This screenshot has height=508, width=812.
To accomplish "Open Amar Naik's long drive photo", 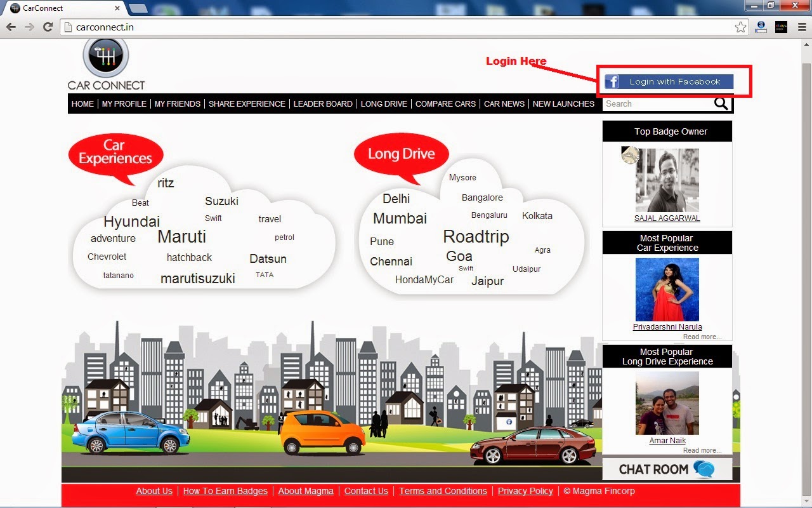I will pyautogui.click(x=667, y=403).
